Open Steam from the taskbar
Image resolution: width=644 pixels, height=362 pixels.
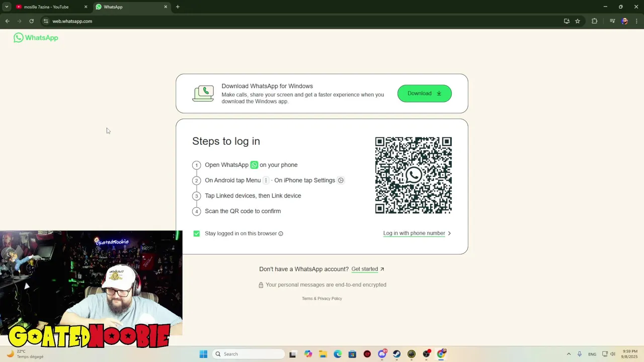(x=397, y=354)
